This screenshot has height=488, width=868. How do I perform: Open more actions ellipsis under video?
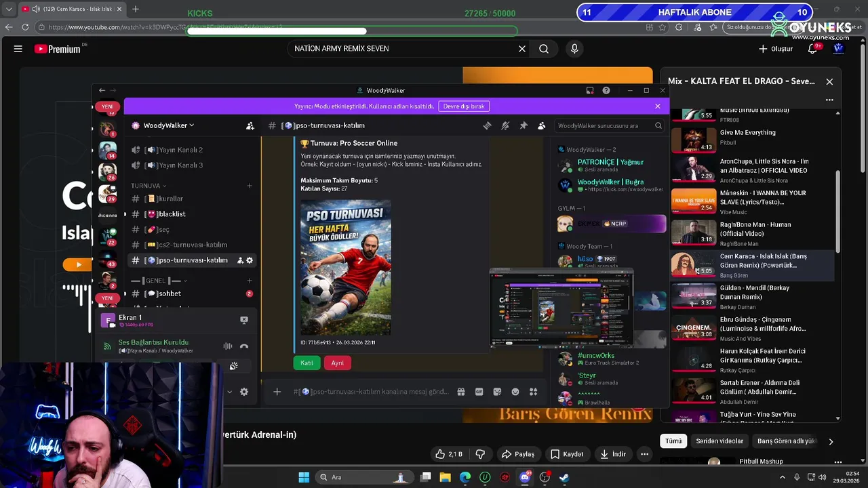pyautogui.click(x=645, y=454)
